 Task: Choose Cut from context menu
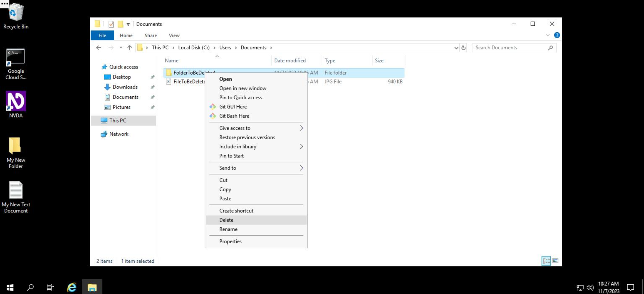point(256,180)
